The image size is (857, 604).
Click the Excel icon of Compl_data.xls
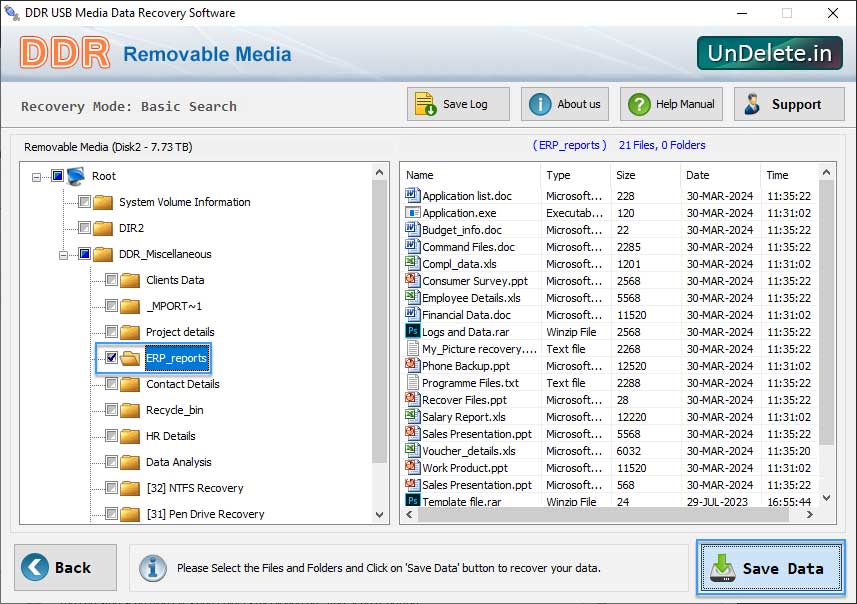click(x=412, y=262)
